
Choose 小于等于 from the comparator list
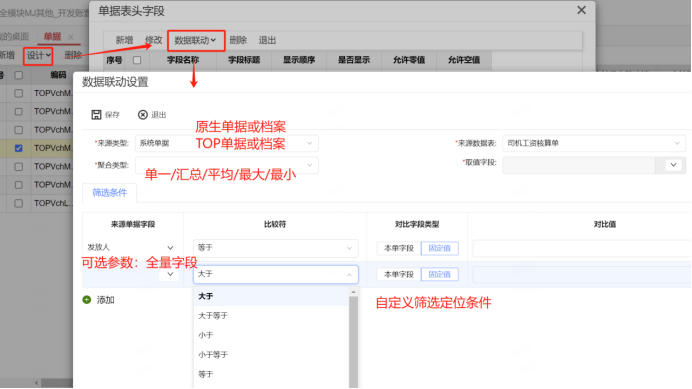(x=213, y=355)
